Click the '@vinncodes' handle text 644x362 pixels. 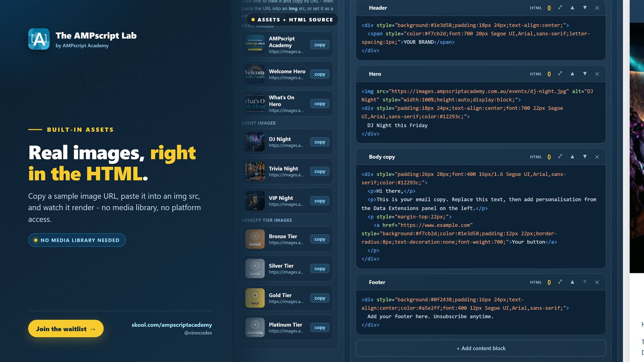[x=198, y=333]
